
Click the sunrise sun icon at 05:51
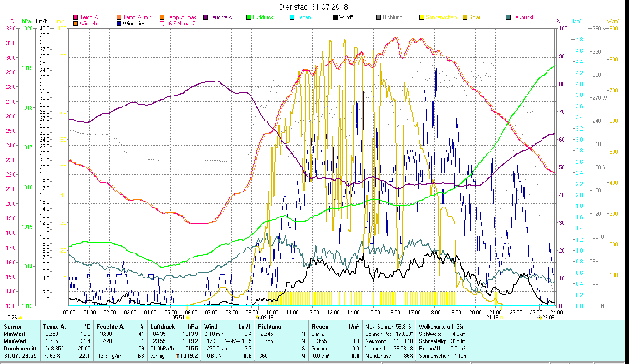(188, 318)
